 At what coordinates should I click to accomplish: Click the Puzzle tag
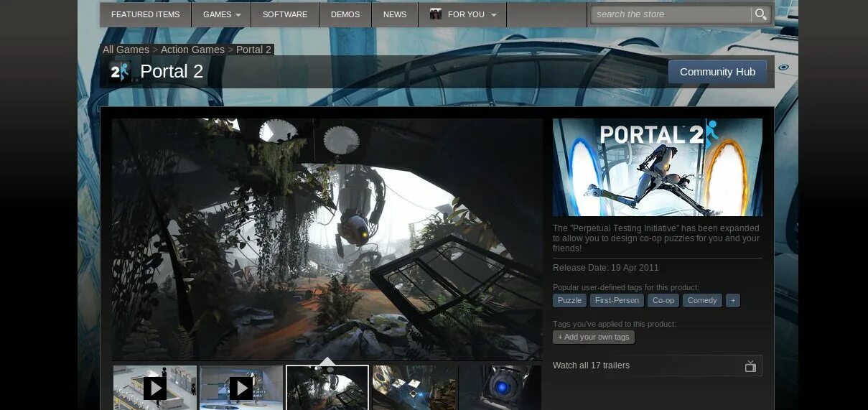[x=569, y=300]
